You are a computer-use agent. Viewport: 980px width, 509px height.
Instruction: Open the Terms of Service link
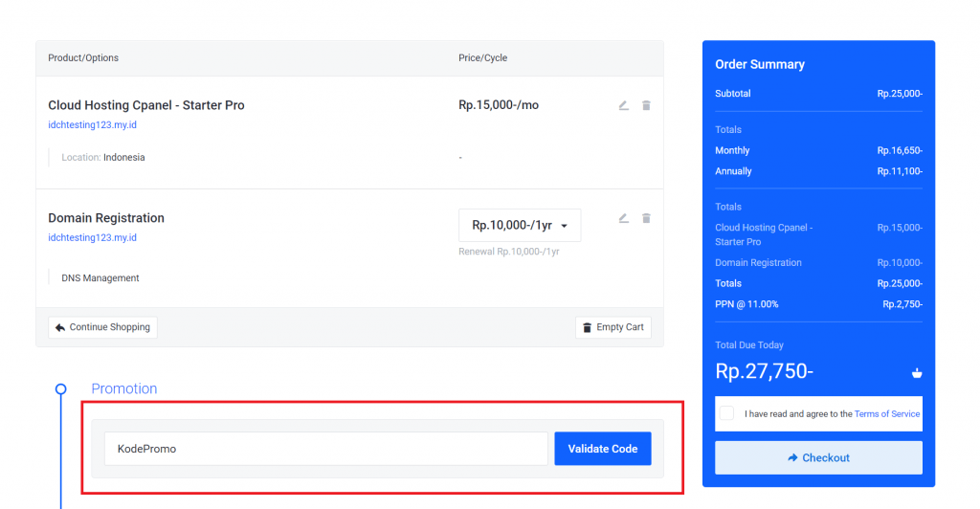(x=886, y=414)
